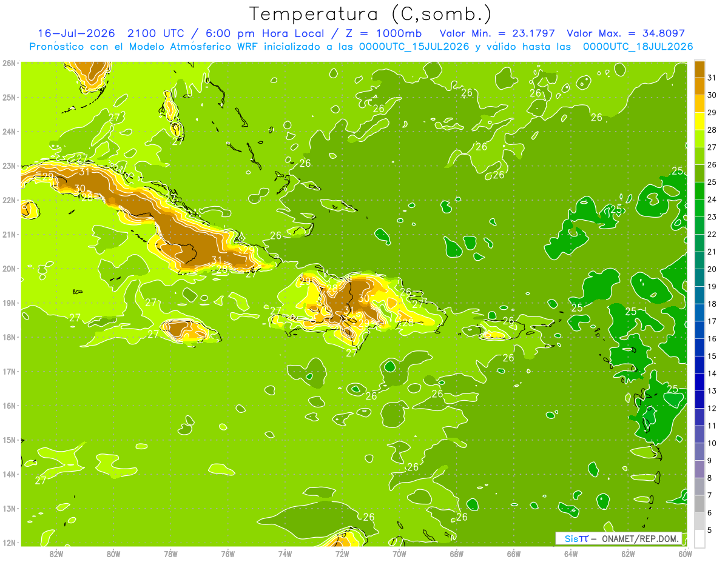
Task: Click the white swatch below label 5
Action: point(700,538)
